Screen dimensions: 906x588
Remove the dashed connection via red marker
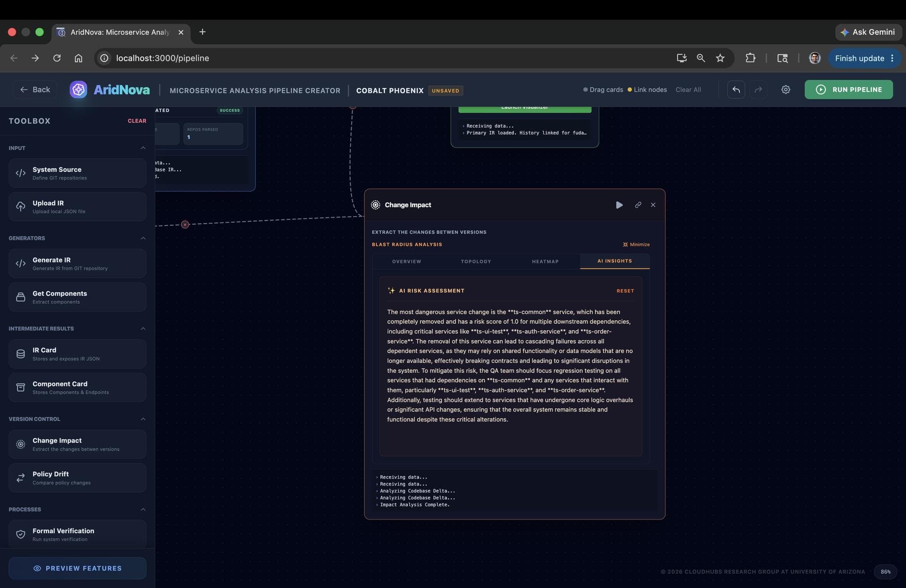(185, 225)
